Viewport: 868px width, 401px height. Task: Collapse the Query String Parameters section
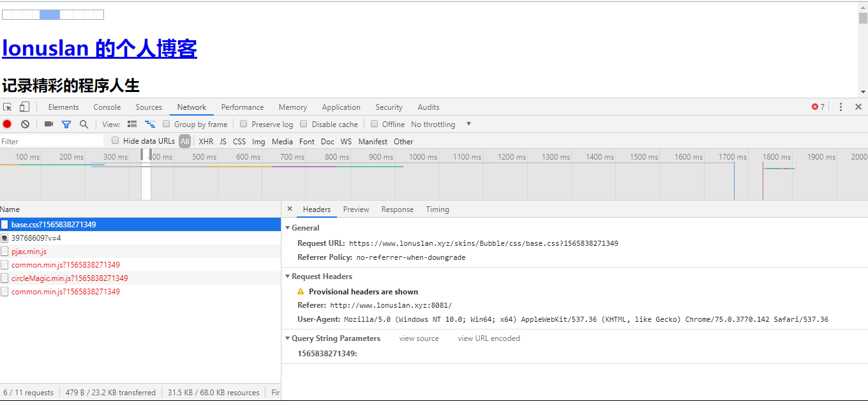pyautogui.click(x=288, y=338)
